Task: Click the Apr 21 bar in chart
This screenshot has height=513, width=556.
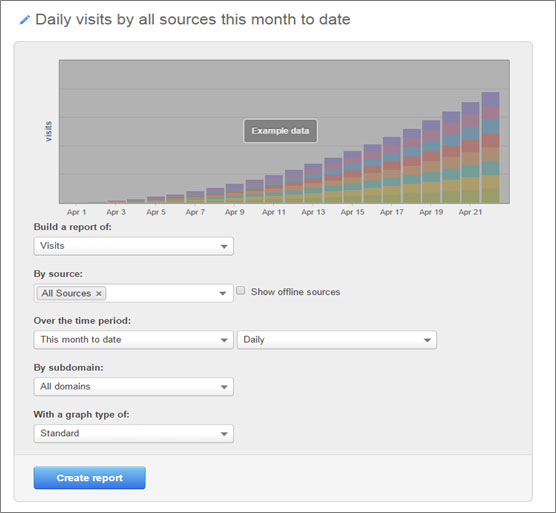Action: (470, 153)
